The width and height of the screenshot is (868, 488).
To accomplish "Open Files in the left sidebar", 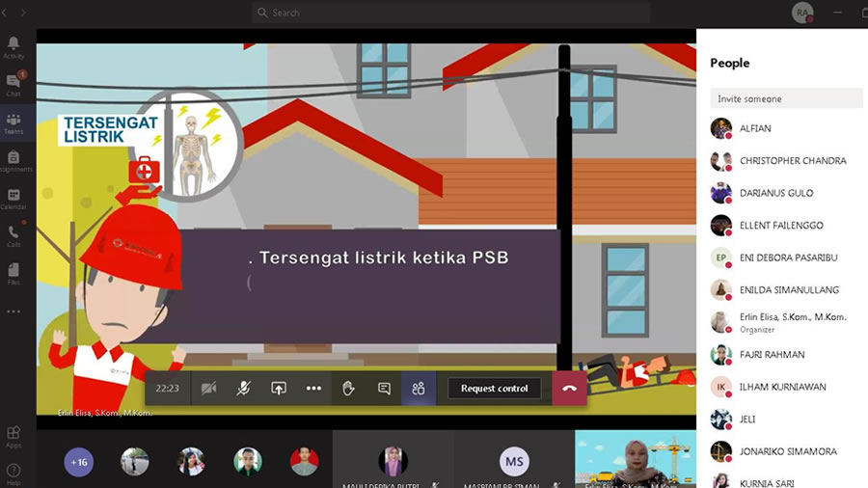I will point(14,273).
